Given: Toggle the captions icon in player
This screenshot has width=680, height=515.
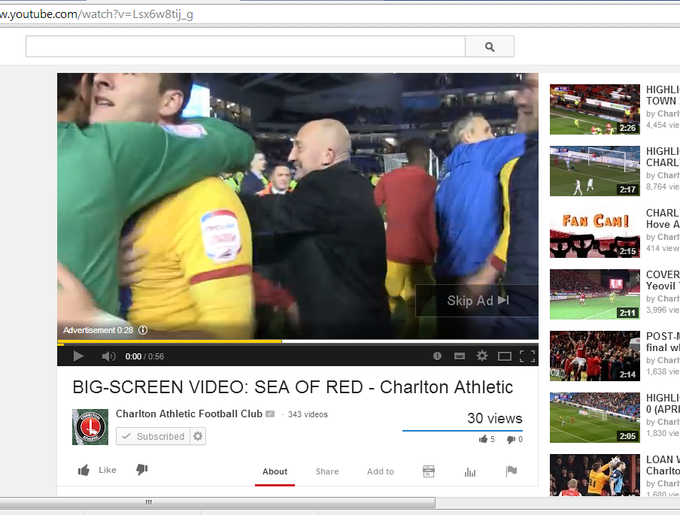Looking at the screenshot, I should tap(459, 356).
